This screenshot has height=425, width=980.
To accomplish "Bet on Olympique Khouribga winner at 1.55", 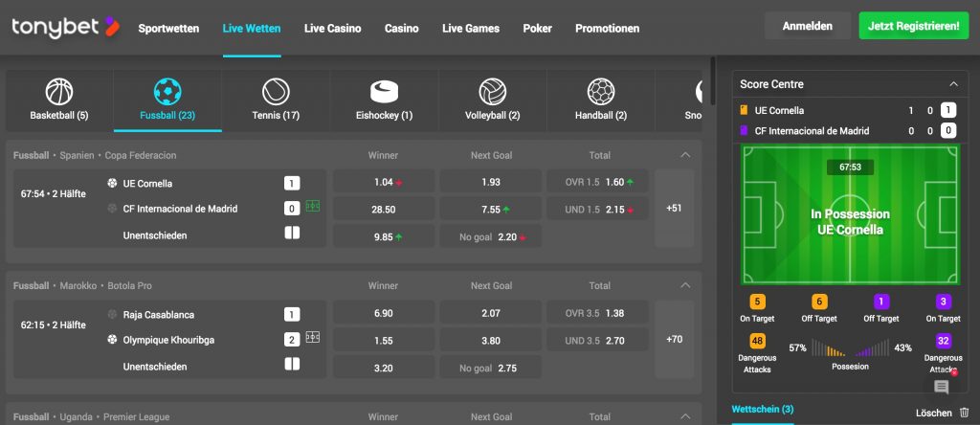I will [384, 341].
